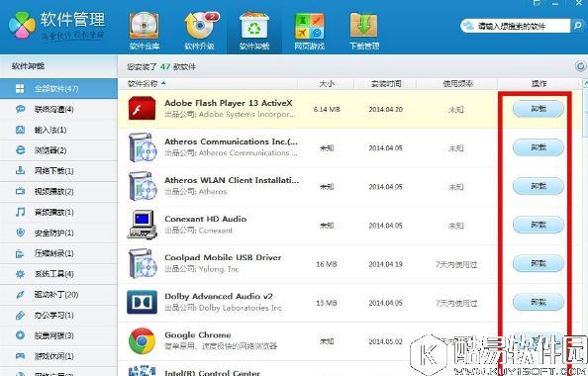Click the 7天内使用过 cell for Dolby Audio
Viewport: 588px width, 376px height.
(456, 303)
